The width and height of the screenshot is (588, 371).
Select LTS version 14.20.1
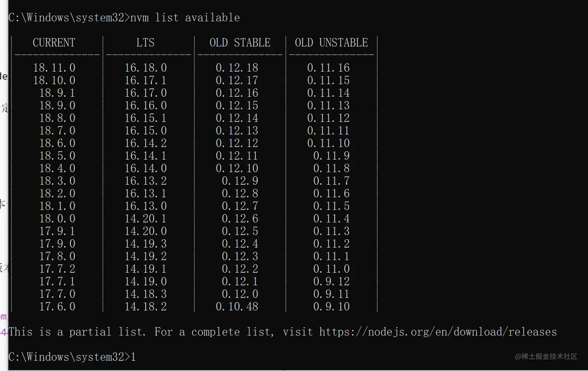tap(145, 219)
